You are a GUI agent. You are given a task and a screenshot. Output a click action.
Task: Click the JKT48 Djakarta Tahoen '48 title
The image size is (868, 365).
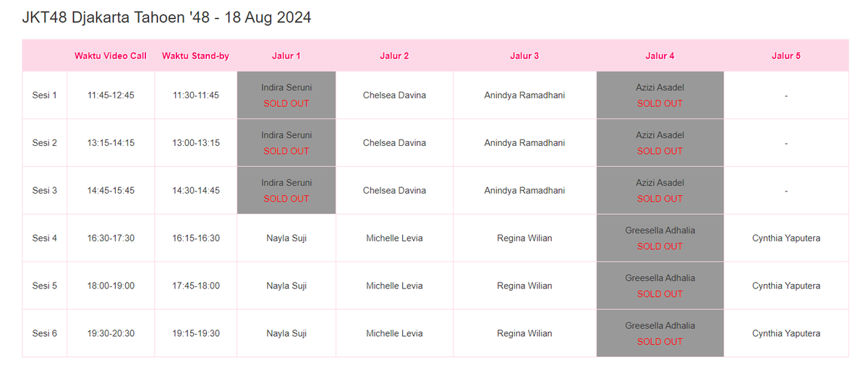[x=167, y=17]
